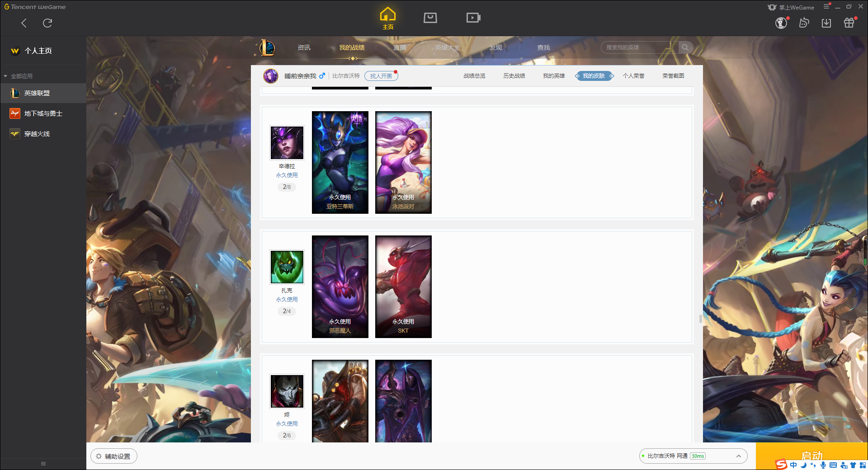
Task: Switch to the 我的战绩 tab
Action: point(352,47)
